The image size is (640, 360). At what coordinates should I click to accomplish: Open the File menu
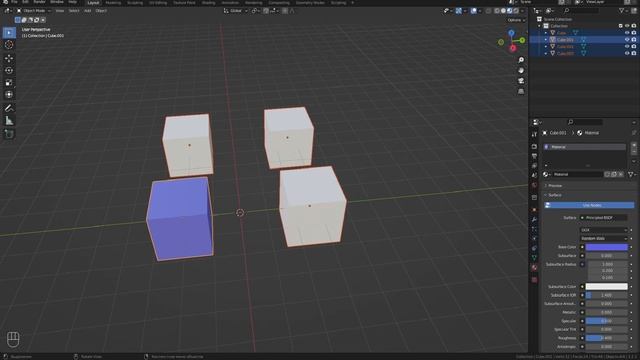click(x=14, y=2)
